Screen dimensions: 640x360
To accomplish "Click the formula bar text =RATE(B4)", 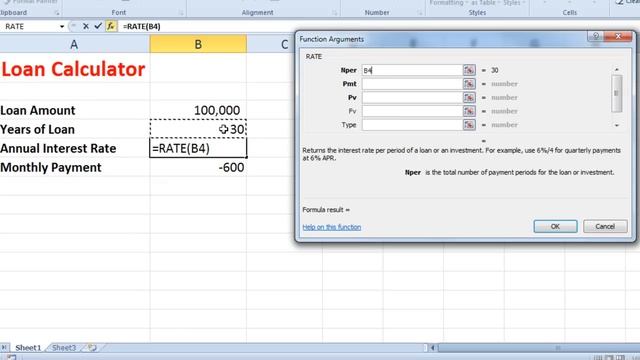I will click(x=142, y=27).
